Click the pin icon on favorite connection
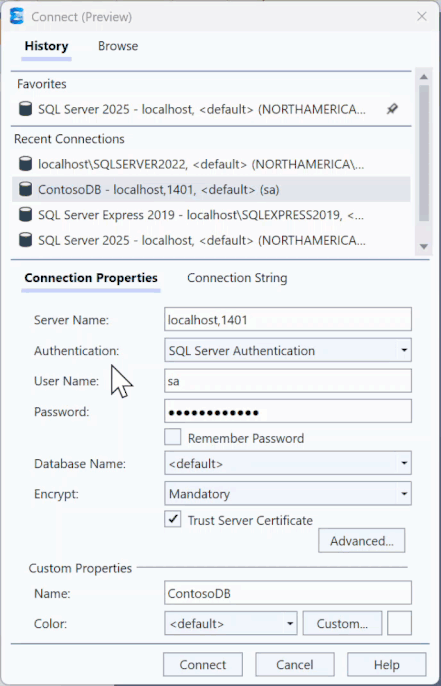This screenshot has height=686, width=441. point(392,109)
